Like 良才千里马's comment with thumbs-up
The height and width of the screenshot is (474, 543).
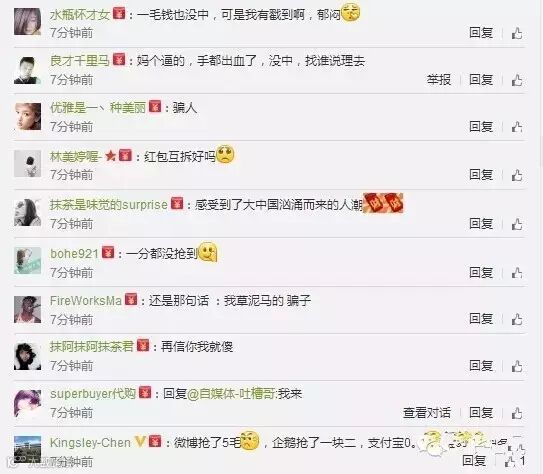pos(517,80)
